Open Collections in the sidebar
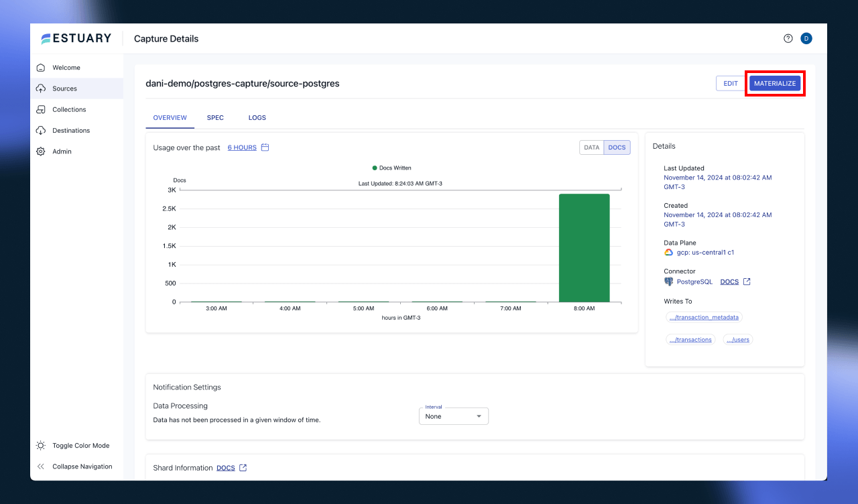The width and height of the screenshot is (858, 504). (x=76, y=109)
